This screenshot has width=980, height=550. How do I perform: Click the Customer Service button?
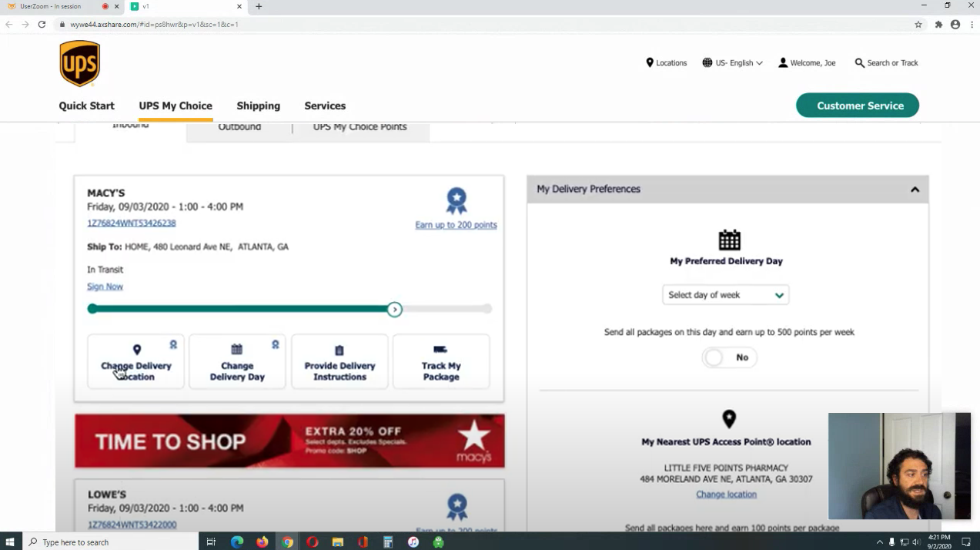(x=858, y=106)
